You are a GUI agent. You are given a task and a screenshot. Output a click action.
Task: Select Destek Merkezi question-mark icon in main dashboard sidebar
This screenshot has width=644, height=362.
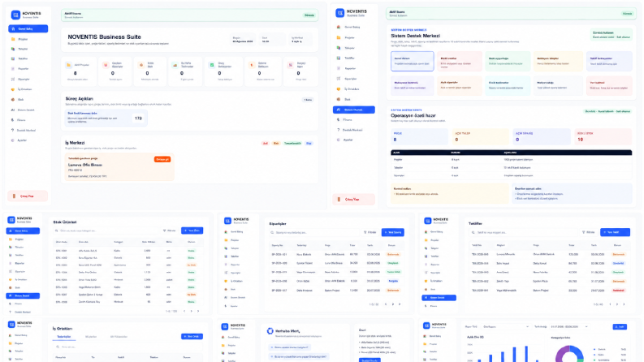point(13,130)
